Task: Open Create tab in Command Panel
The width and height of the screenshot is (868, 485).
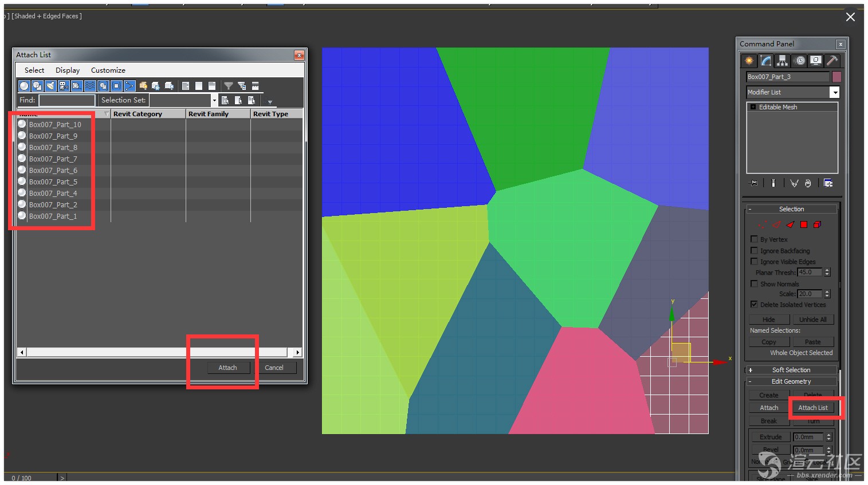Action: [x=749, y=61]
